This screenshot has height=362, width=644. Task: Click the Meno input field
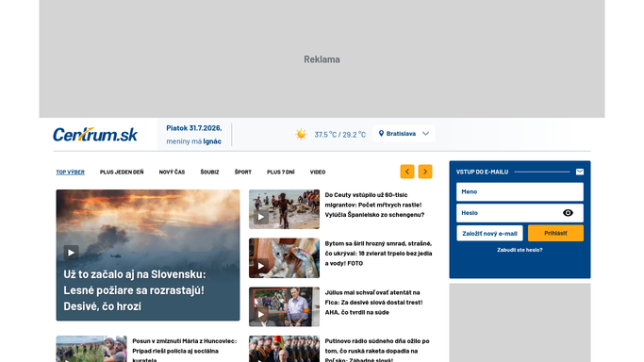[x=520, y=191]
